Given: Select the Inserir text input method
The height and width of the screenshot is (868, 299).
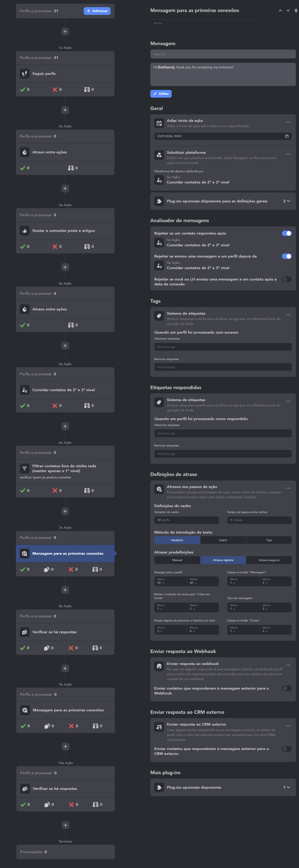Looking at the screenshot, I should (223, 540).
